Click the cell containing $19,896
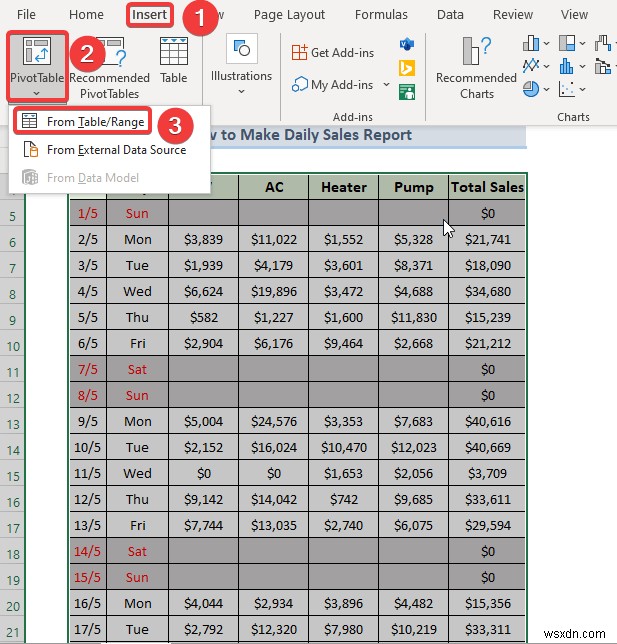 tap(274, 291)
